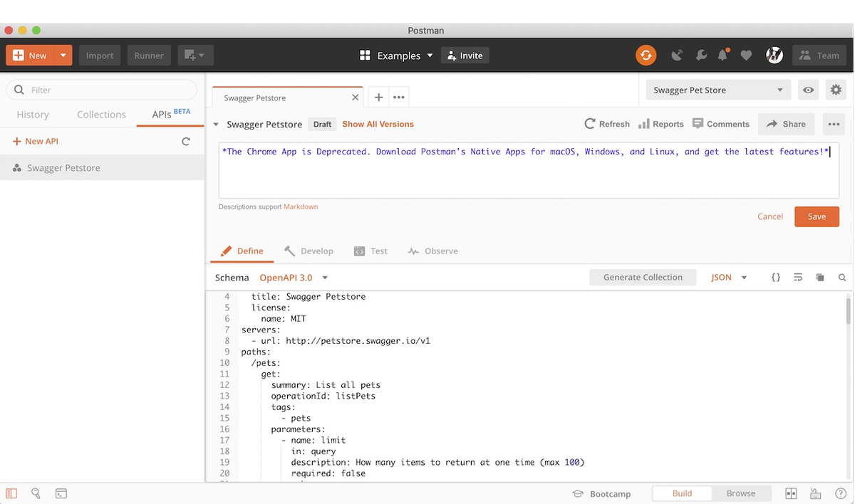Toggle the sidebar from status bar
855x504 pixels.
11,493
